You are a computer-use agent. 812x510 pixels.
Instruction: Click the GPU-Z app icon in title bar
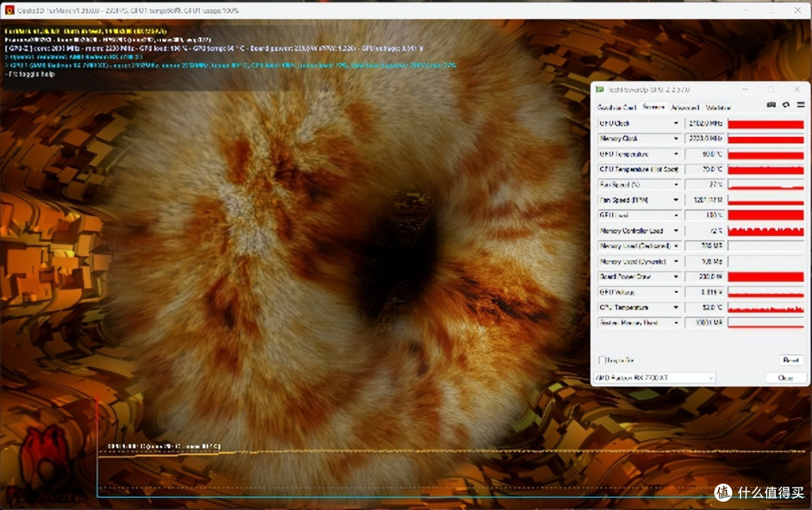pyautogui.click(x=600, y=90)
